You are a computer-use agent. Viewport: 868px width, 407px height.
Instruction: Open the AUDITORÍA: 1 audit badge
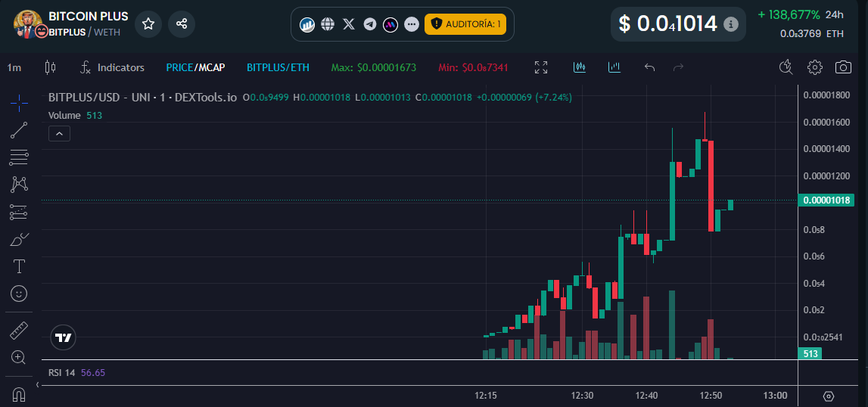(465, 23)
